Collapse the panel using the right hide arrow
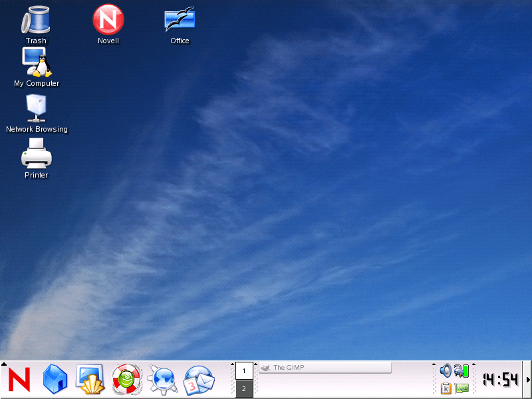 tap(529, 379)
